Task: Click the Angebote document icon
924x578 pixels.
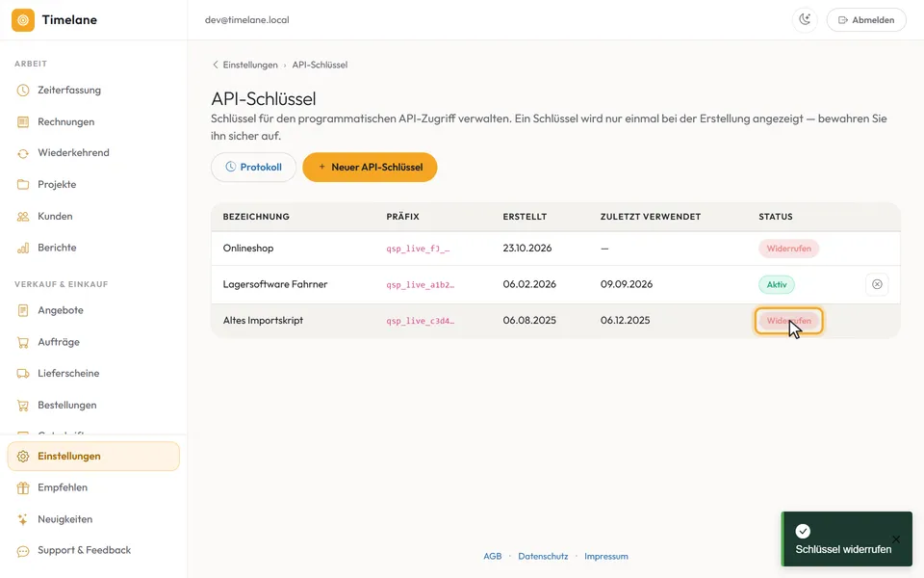Action: click(x=23, y=310)
